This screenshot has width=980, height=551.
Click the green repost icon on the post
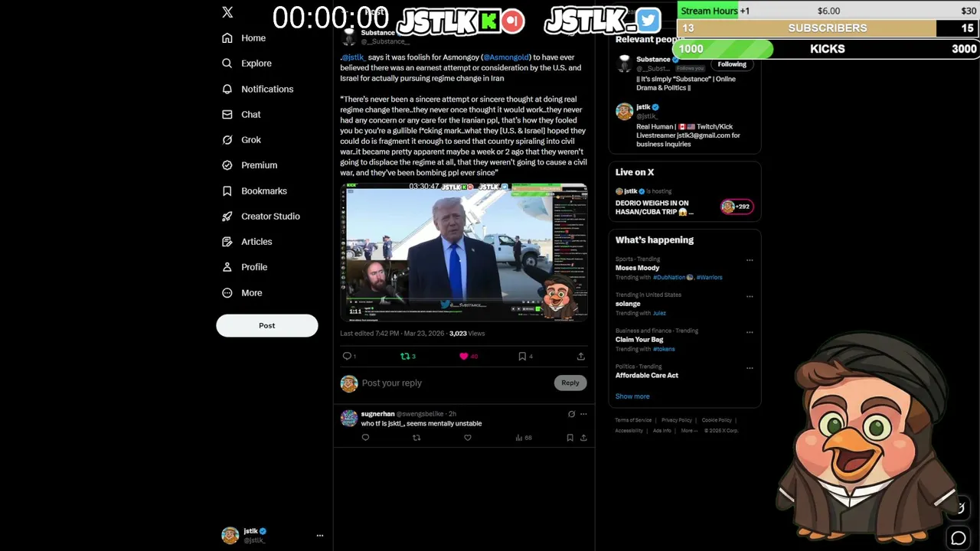pyautogui.click(x=405, y=356)
